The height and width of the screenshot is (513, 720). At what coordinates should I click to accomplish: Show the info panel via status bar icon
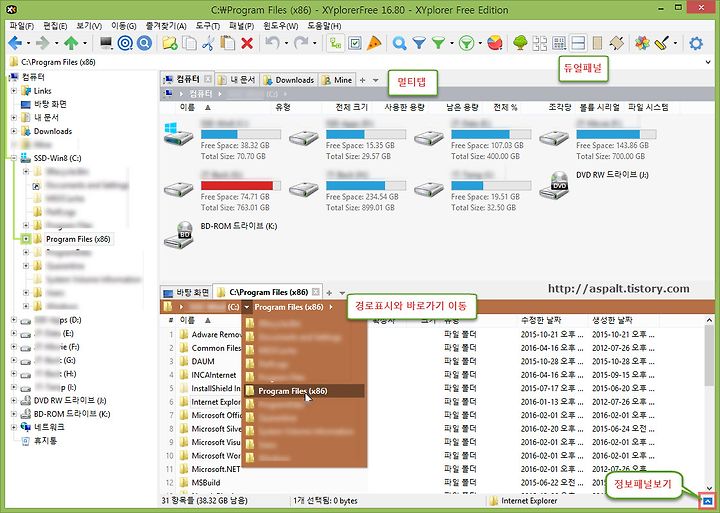click(x=708, y=501)
